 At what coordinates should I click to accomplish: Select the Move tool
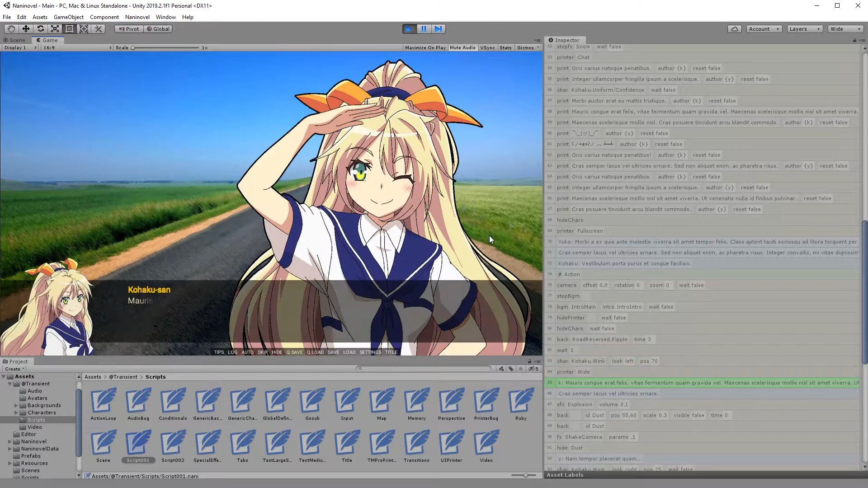click(x=26, y=29)
